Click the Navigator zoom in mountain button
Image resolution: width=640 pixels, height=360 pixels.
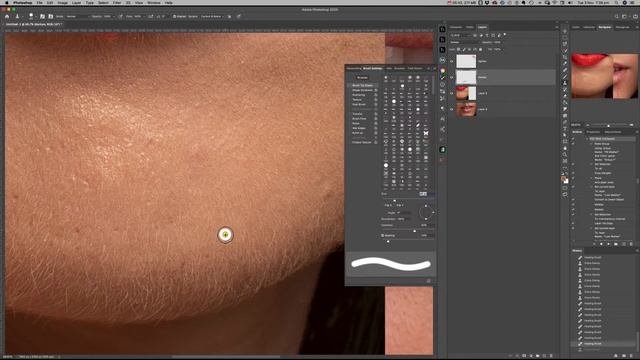631,125
